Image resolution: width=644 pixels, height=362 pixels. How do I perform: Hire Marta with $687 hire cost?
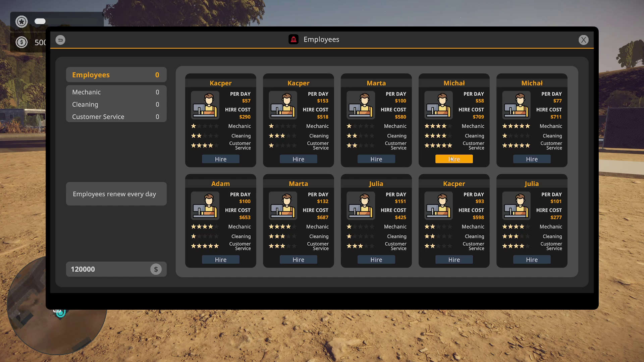(x=298, y=260)
